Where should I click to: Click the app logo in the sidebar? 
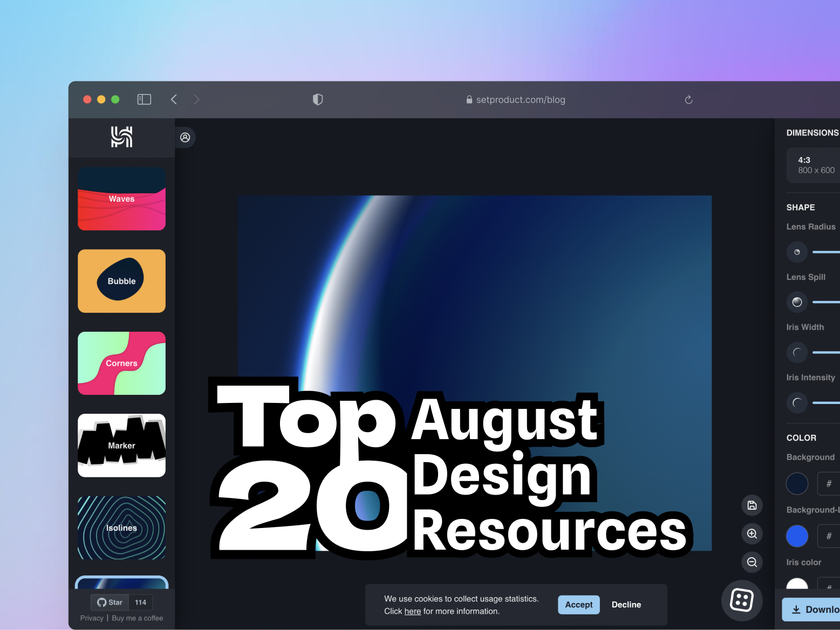122,137
